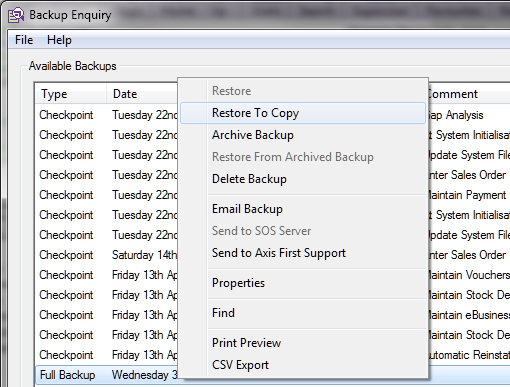Click the Backup Enquiry title bar icon
This screenshot has height=387, width=510.
[16, 15]
